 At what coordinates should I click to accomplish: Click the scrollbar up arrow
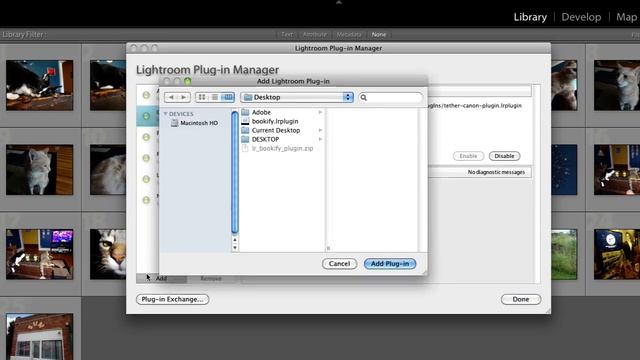[x=235, y=240]
